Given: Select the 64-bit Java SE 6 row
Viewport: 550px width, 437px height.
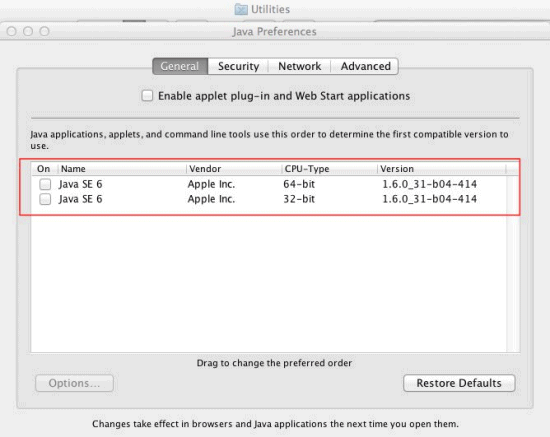Looking at the screenshot, I should pos(269,184).
